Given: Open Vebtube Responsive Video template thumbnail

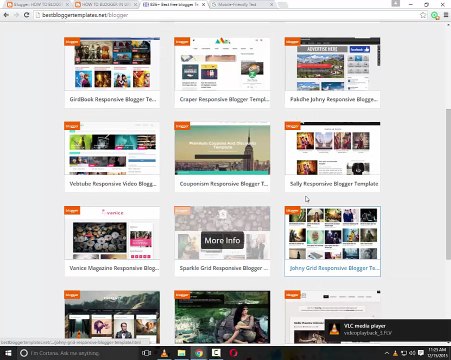Looking at the screenshot, I should (x=112, y=148).
